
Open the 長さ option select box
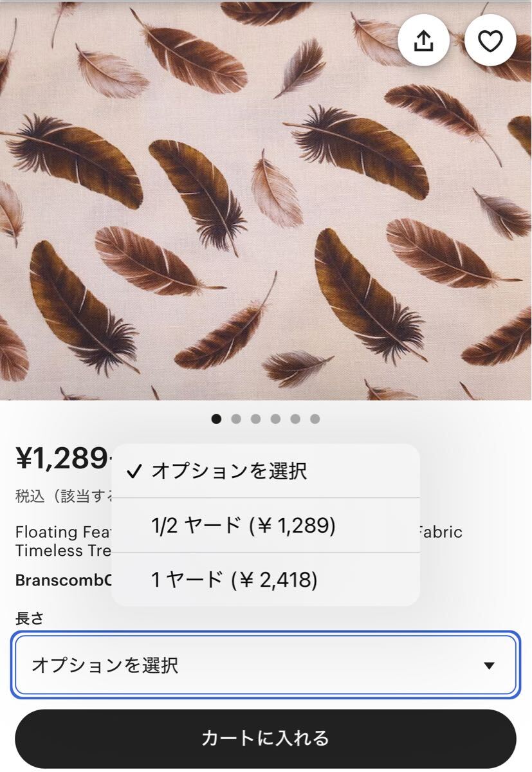(257, 665)
